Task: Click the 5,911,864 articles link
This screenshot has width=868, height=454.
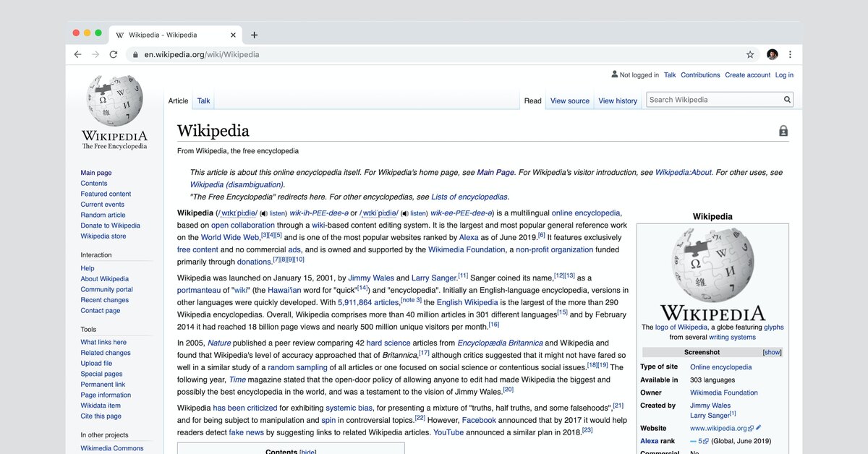Action: pyautogui.click(x=368, y=302)
